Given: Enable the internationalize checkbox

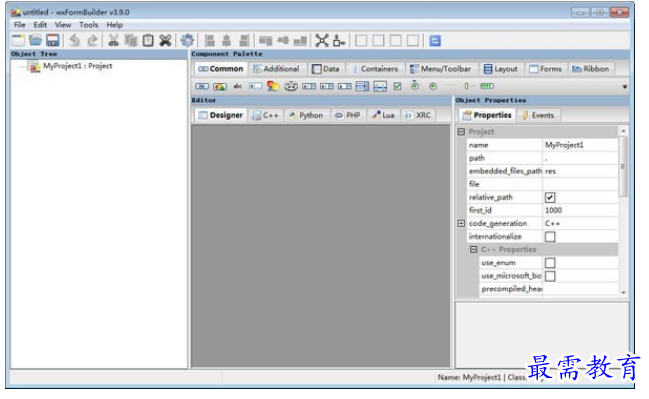Looking at the screenshot, I should [550, 237].
